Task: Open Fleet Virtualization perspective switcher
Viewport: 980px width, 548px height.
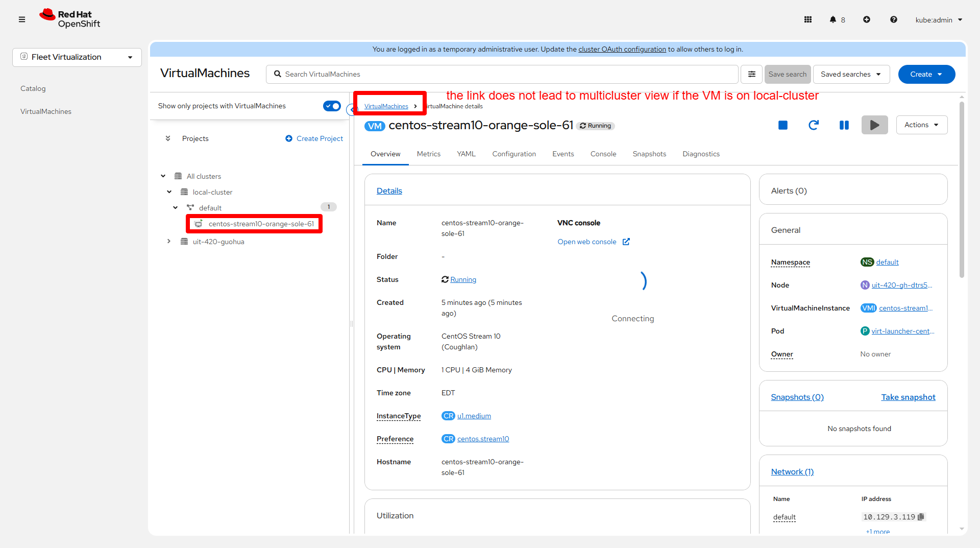Action: click(77, 57)
